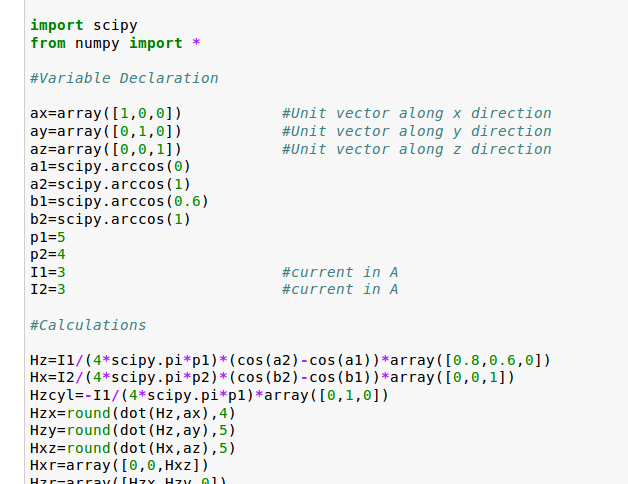Click the 'Unit vector along z direction' comment
Screen dimensions: 628x484
(x=416, y=149)
